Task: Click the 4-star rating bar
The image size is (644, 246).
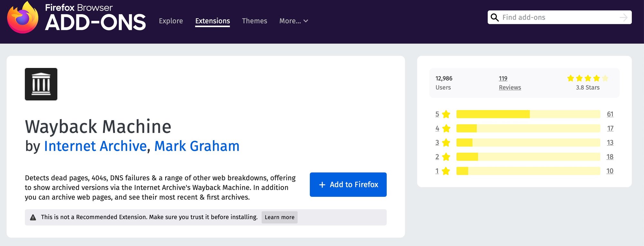Action: 528,128
